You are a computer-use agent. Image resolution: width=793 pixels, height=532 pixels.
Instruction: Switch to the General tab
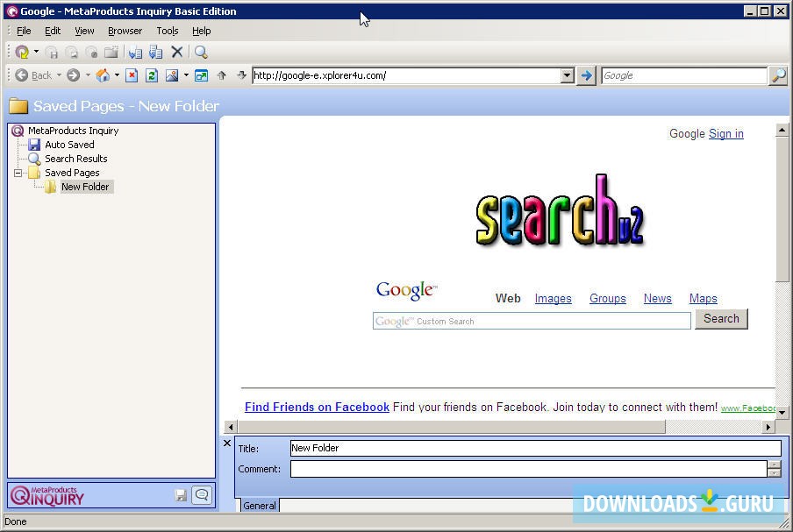pyautogui.click(x=260, y=505)
